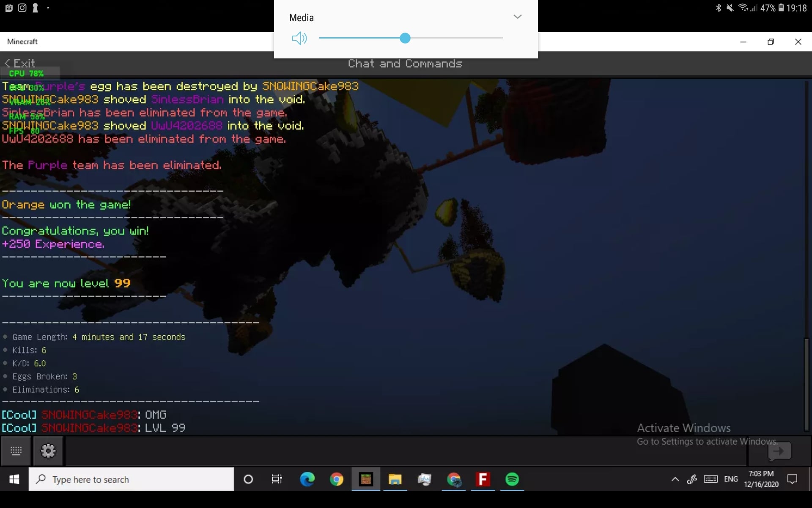This screenshot has width=812, height=508.
Task: Launch Google Chrome from taskbar
Action: [337, 479]
